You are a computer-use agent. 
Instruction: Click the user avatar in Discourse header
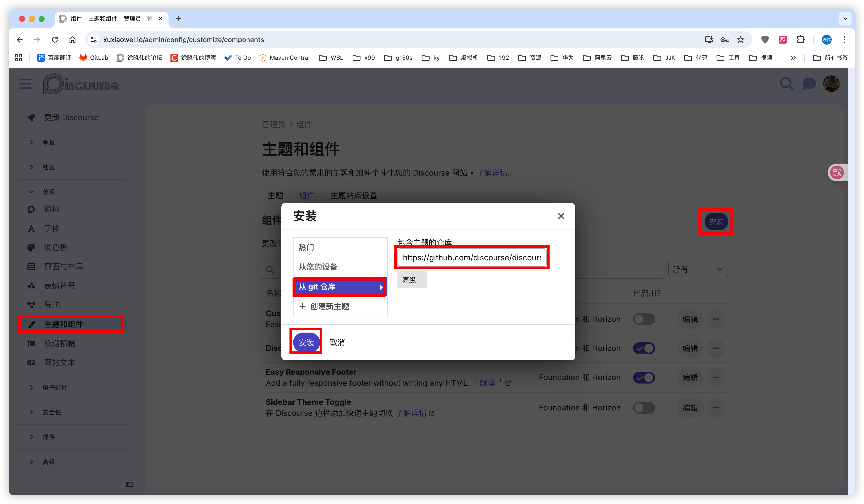[831, 84]
